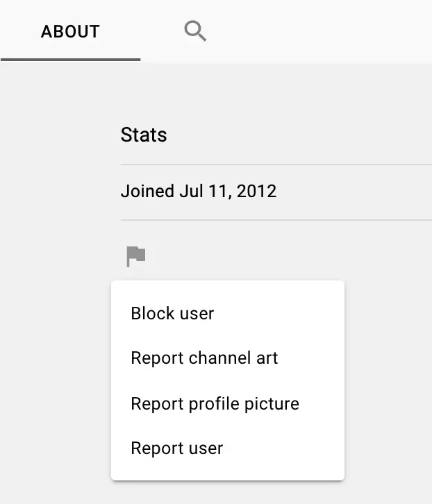Choose Report channel art option
The width and height of the screenshot is (432, 504).
[x=204, y=358]
